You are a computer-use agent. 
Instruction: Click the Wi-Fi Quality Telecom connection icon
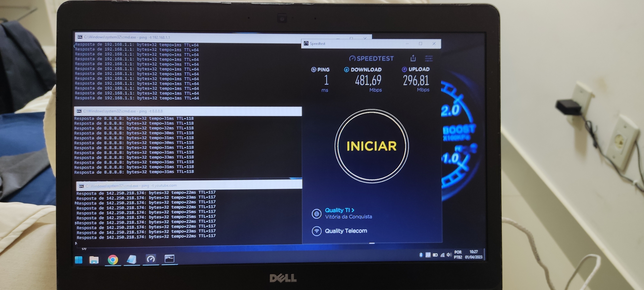[x=317, y=231]
